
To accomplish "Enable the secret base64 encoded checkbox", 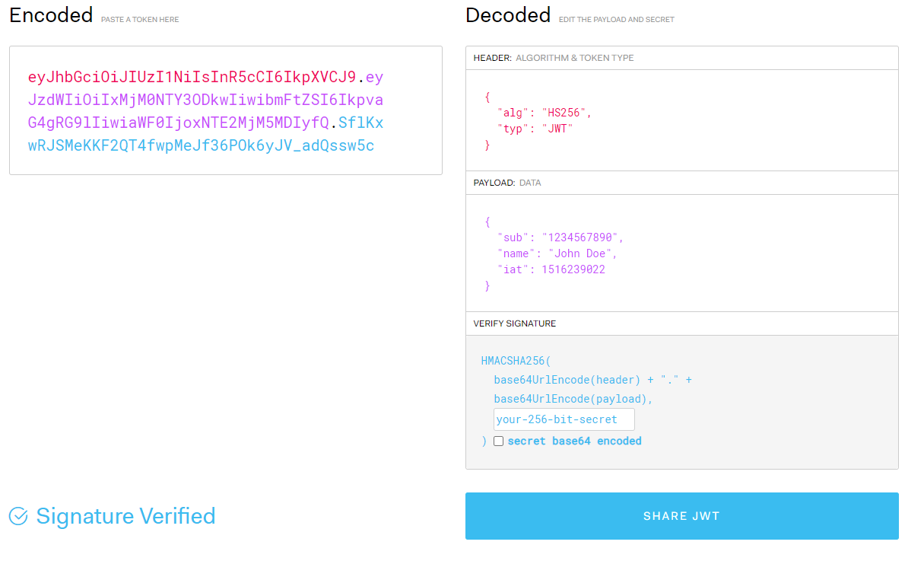I will click(499, 441).
